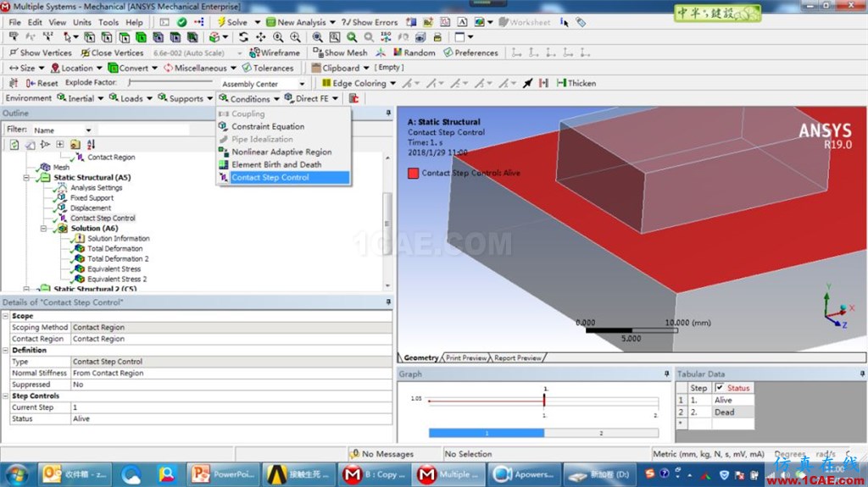Toggle the Status column checkbox
Image resolution: width=868 pixels, height=487 pixels.
[x=720, y=388]
